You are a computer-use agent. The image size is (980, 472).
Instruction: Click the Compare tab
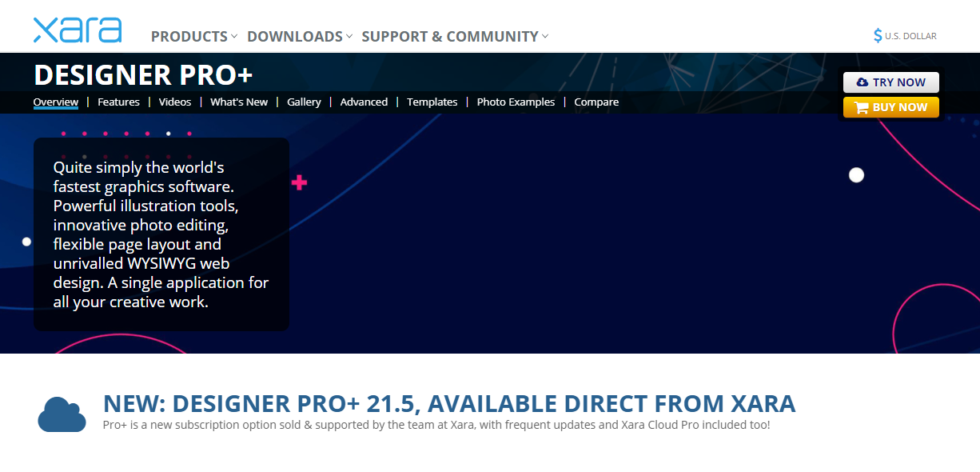coord(596,102)
